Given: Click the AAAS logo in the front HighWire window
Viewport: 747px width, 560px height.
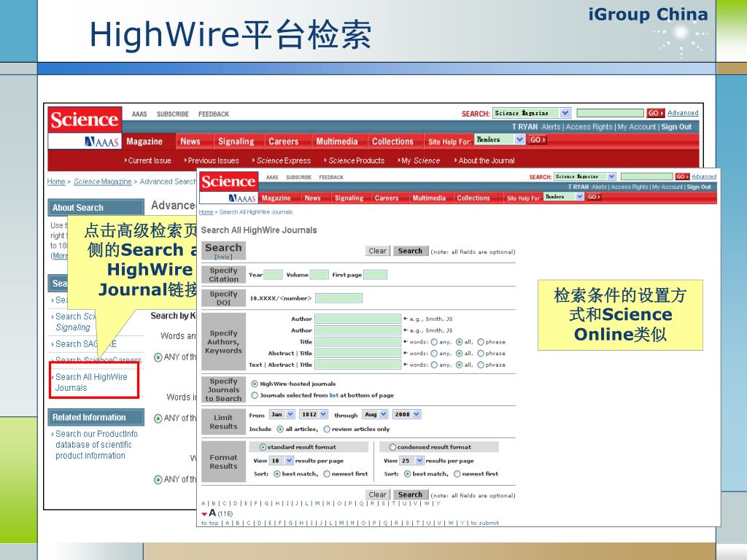Looking at the screenshot, I should tap(242, 198).
